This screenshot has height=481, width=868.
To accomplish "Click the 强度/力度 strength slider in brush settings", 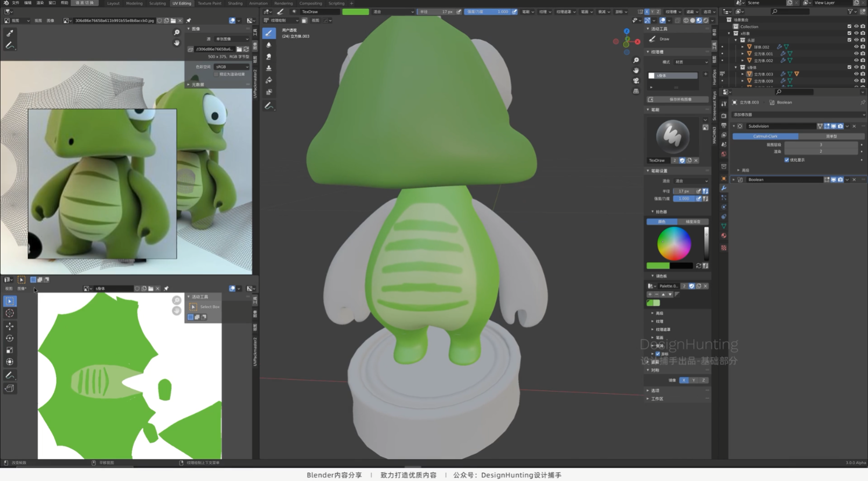I will (x=684, y=198).
